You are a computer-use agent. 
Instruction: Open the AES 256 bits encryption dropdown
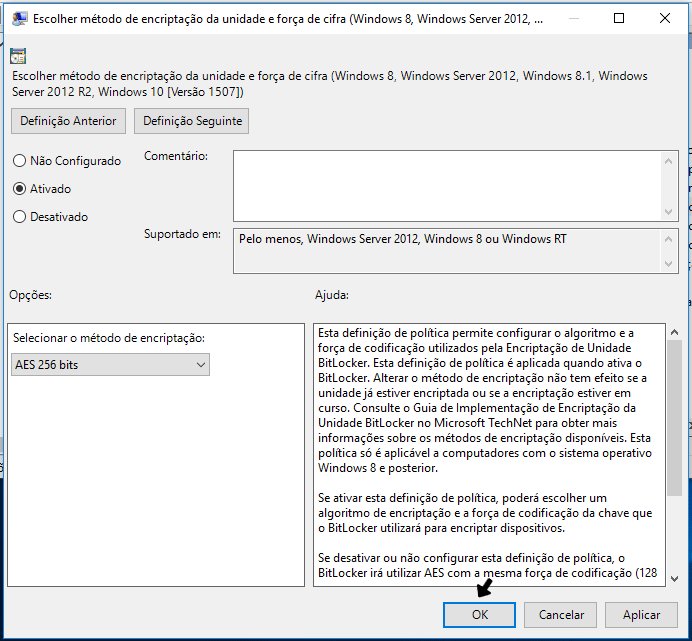point(110,365)
